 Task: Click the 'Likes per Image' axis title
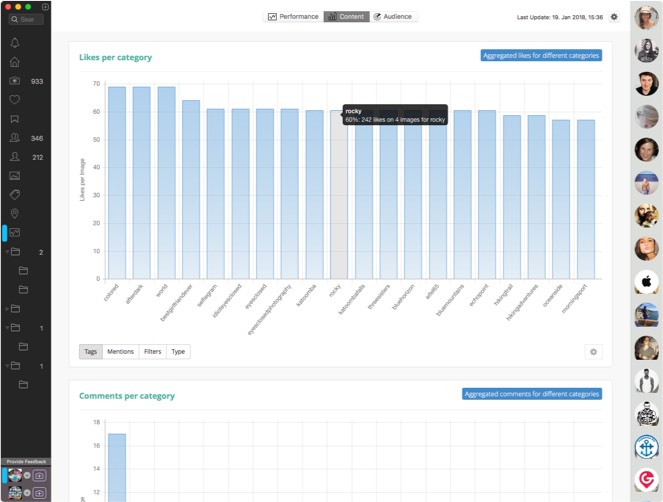coord(82,180)
